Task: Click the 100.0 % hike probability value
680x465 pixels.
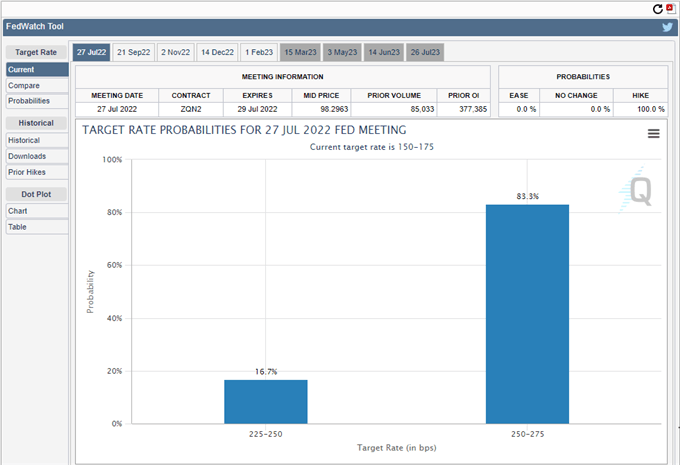Action: pyautogui.click(x=651, y=109)
